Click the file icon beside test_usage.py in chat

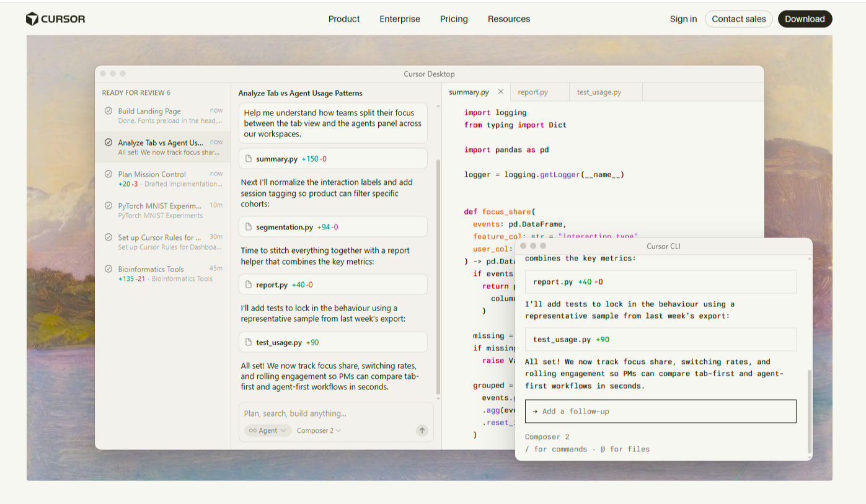click(249, 342)
